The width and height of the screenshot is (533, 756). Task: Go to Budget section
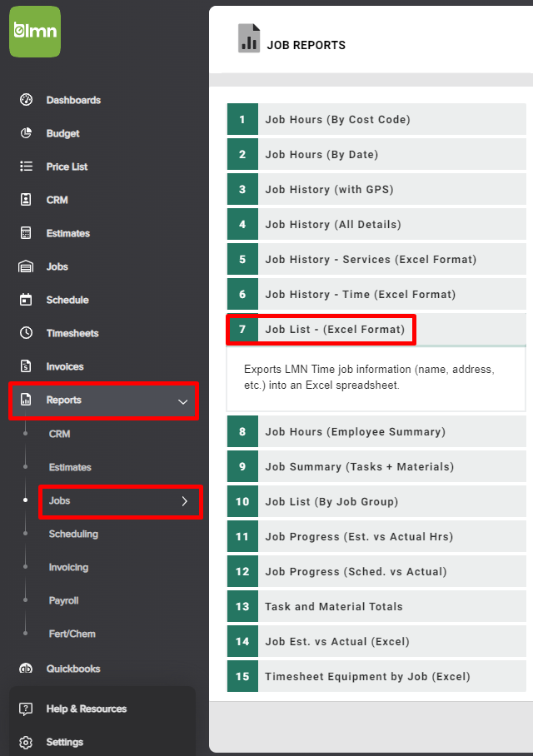tap(62, 133)
